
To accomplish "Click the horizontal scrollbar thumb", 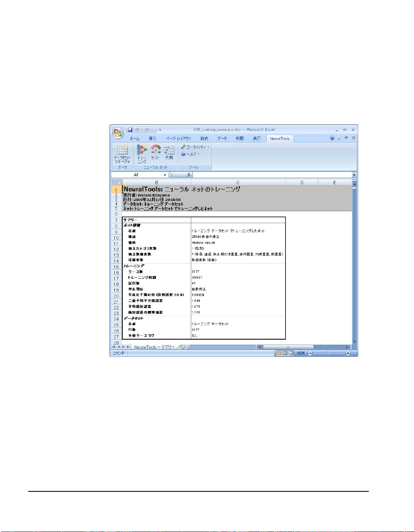I will [x=288, y=347].
